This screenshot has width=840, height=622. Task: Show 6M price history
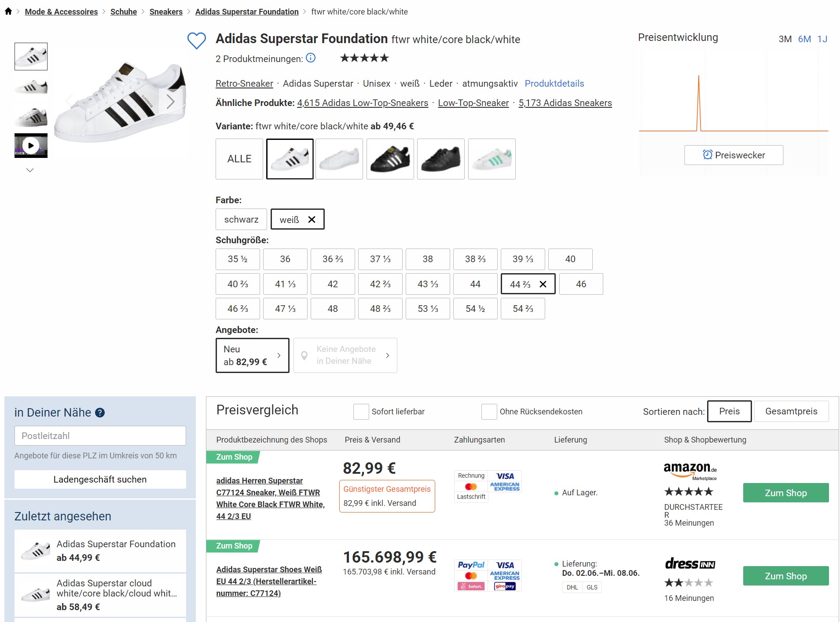point(804,39)
